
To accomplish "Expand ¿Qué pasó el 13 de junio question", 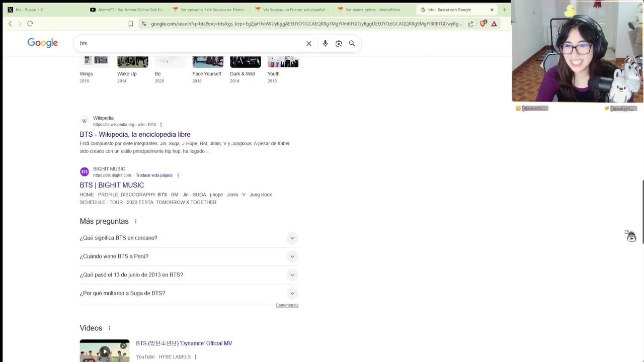I will [x=189, y=275].
